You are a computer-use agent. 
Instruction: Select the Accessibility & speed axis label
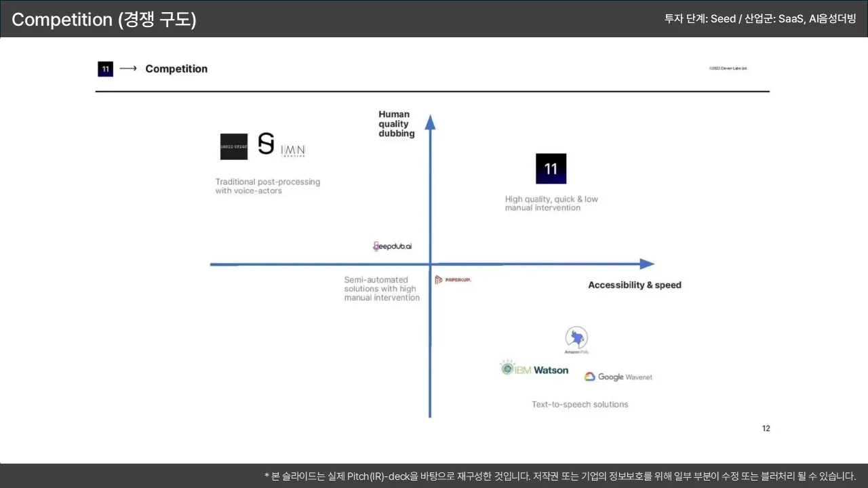pyautogui.click(x=634, y=285)
